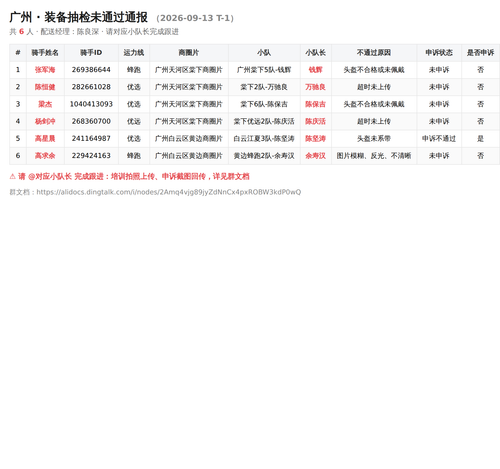The height and width of the screenshot is (469, 500).
Task: Click reason 头盔不合格或未佩戴 in row 1
Action: tap(374, 70)
